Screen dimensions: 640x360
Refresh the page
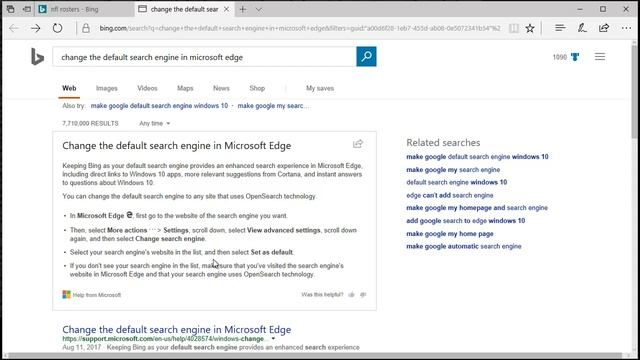pyautogui.click(x=58, y=28)
